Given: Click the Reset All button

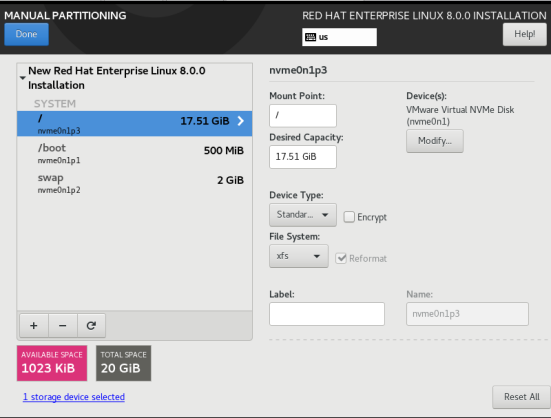Looking at the screenshot, I should click(x=521, y=397).
